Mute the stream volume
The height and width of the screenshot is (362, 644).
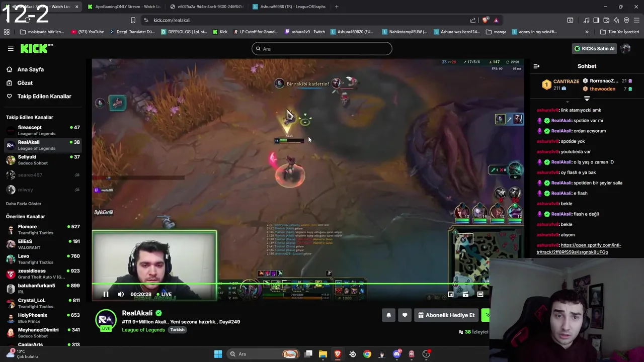point(121,294)
